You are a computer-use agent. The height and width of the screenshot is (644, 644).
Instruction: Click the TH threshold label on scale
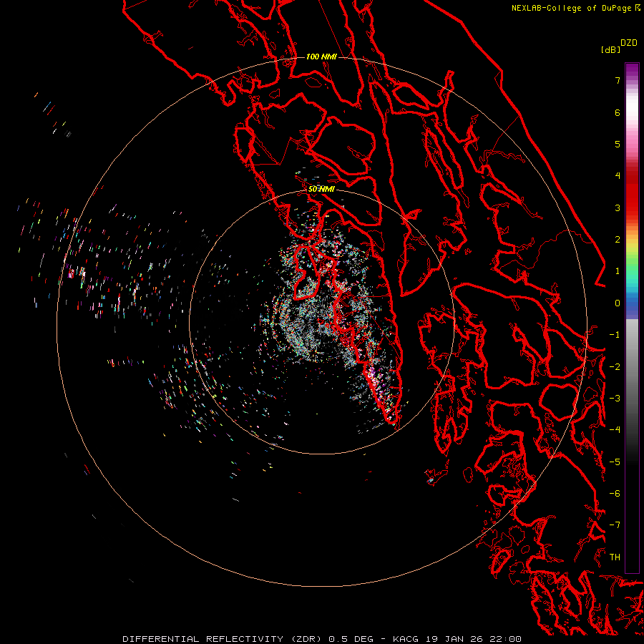tap(615, 557)
